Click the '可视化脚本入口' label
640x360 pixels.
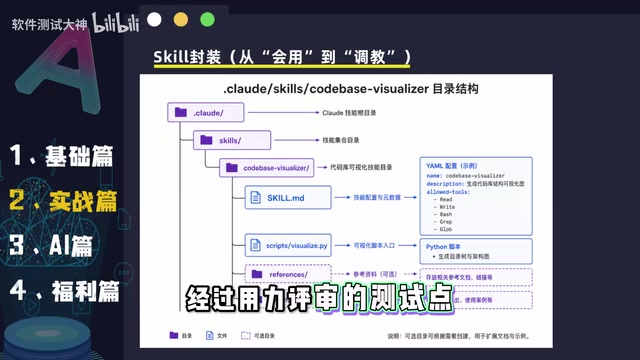pos(374,245)
